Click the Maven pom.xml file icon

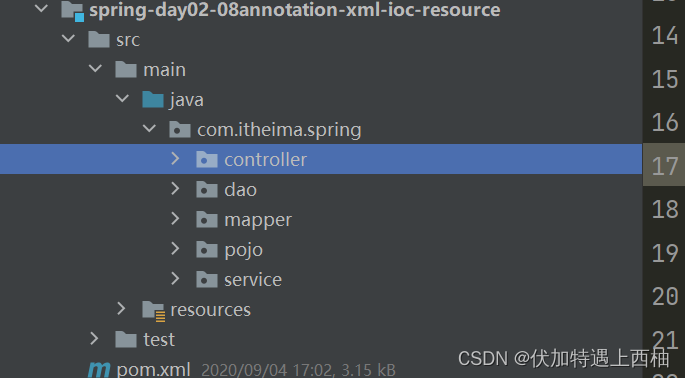pyautogui.click(x=99, y=370)
